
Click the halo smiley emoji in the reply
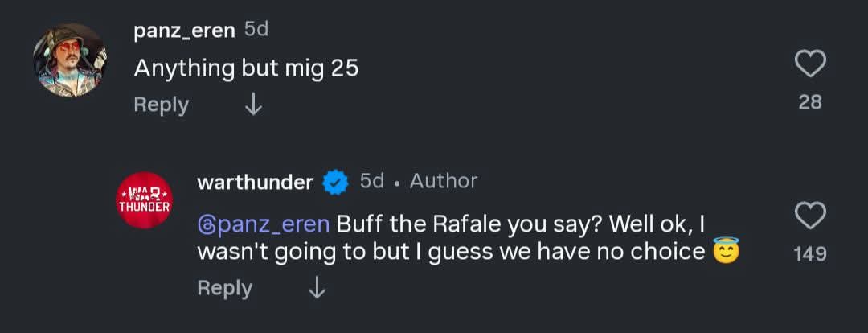726,252
